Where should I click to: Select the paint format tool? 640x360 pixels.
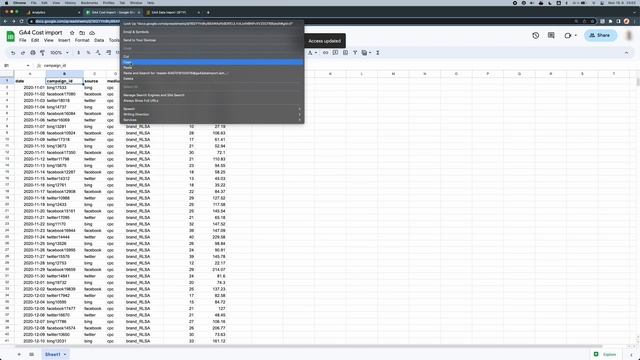tap(42, 53)
